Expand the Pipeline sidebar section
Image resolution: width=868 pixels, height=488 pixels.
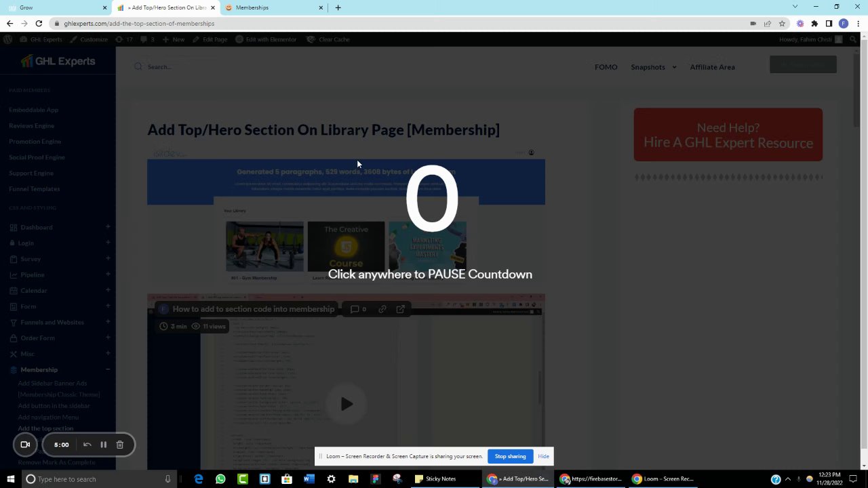[x=108, y=274]
